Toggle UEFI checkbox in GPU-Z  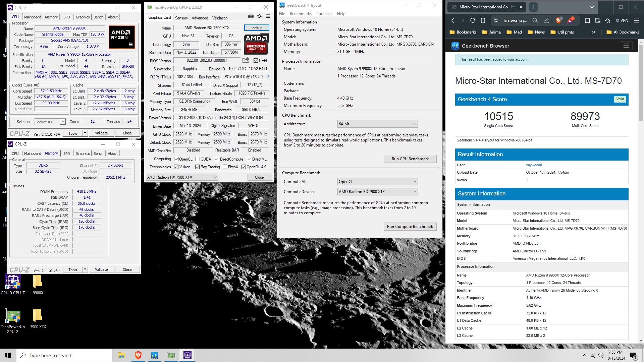coord(256,61)
